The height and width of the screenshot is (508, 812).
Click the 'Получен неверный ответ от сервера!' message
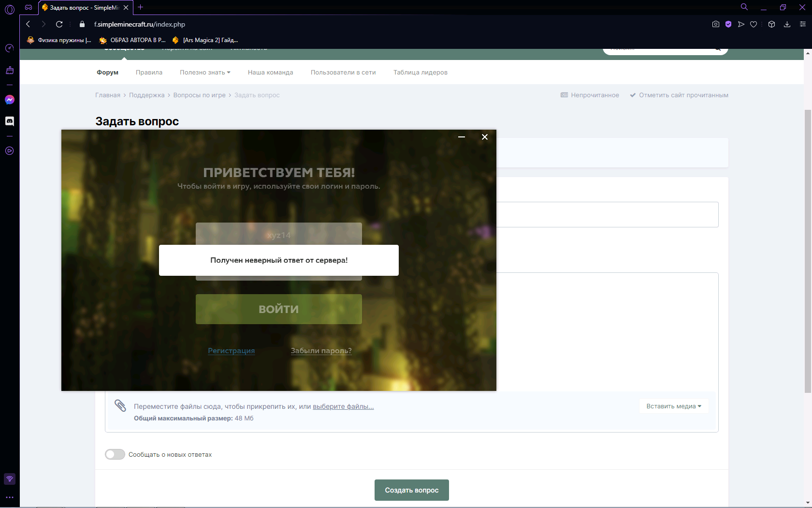[279, 260]
